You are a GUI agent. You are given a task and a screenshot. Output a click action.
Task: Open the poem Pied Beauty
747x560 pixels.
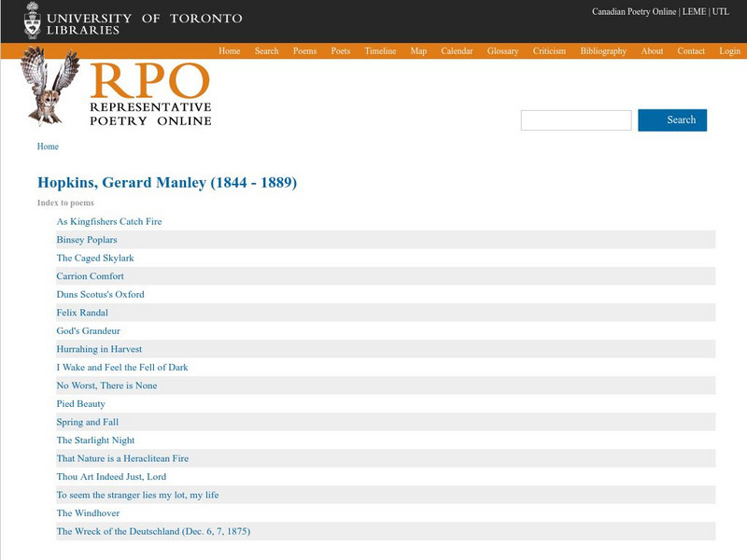point(80,404)
